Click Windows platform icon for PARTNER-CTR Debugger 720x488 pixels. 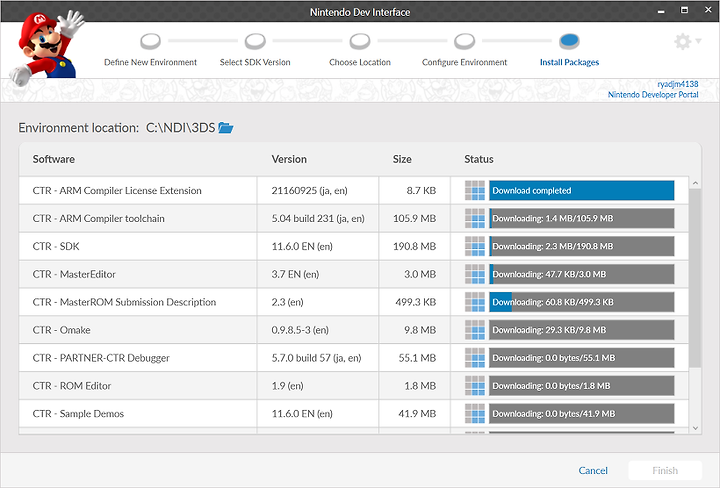pyautogui.click(x=475, y=358)
